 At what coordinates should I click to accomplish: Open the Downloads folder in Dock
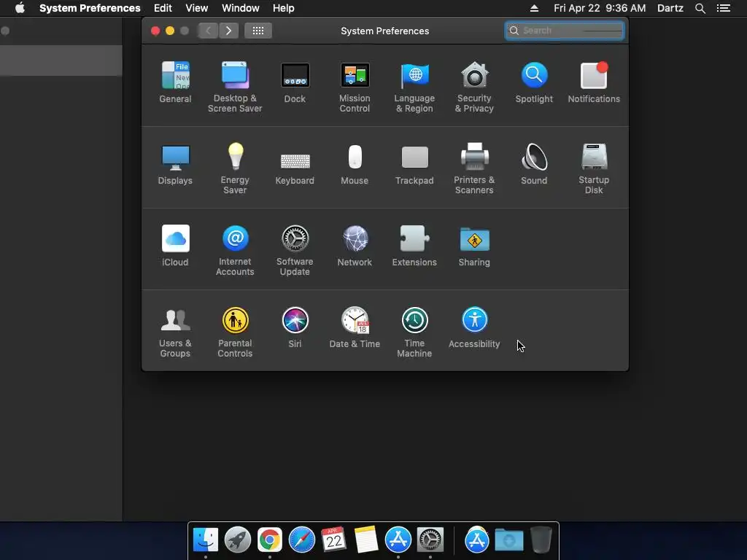point(508,540)
